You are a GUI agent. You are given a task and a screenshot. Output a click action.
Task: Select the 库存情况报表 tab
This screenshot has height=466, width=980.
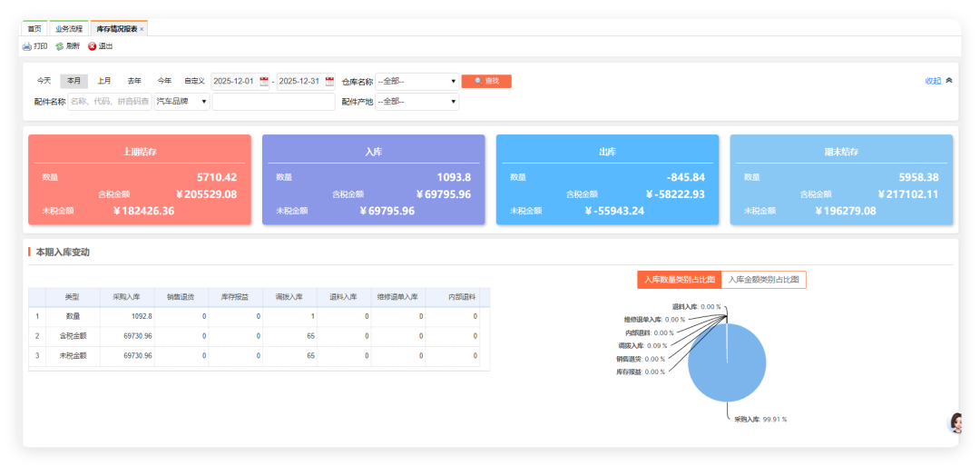coord(117,29)
